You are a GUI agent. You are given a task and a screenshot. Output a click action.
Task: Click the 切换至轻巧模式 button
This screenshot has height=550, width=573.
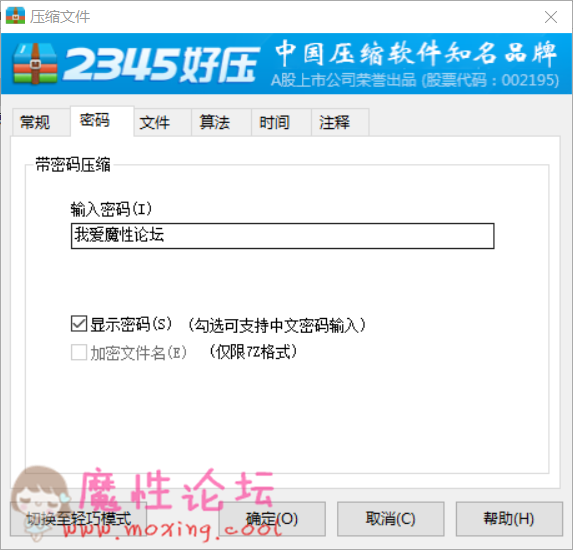pyautogui.click(x=79, y=519)
